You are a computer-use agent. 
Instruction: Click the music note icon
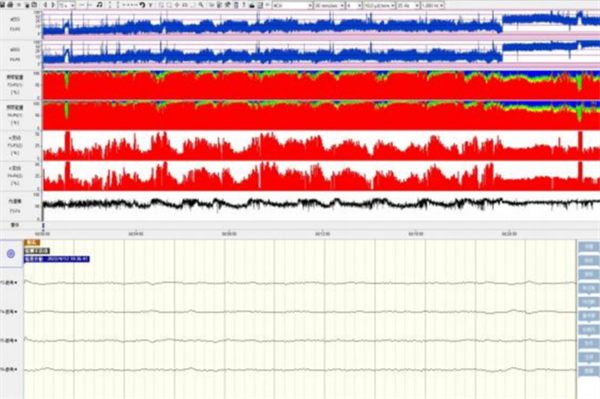click(99, 5)
